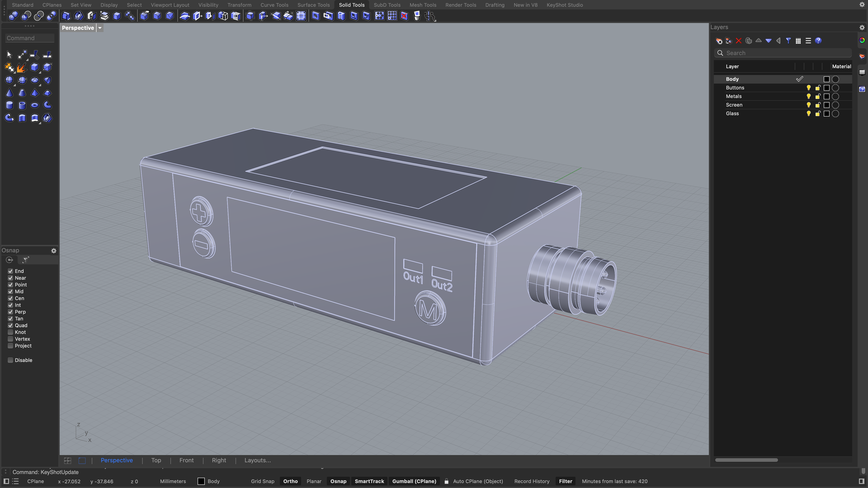Open the layer filter tool
The height and width of the screenshot is (488, 868).
pos(788,41)
